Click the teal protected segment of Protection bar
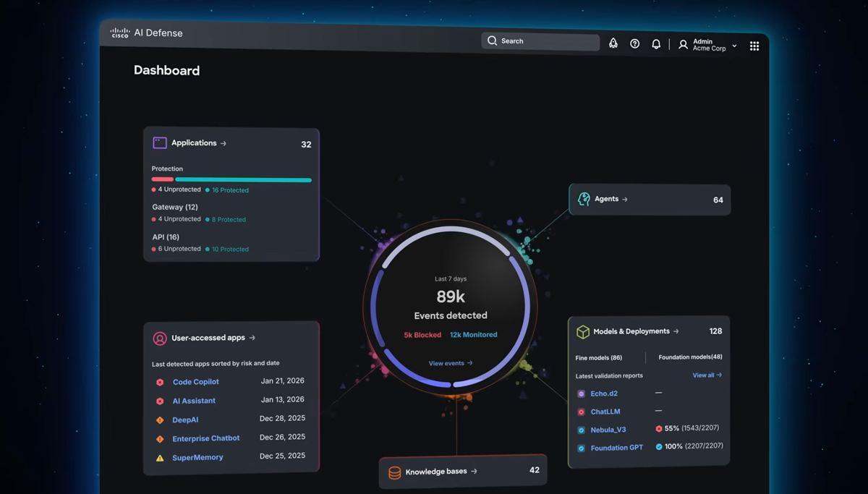 (x=244, y=180)
